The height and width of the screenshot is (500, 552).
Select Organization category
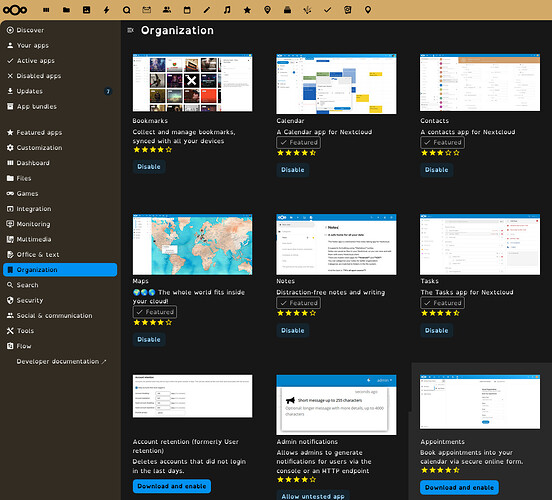pyautogui.click(x=60, y=270)
